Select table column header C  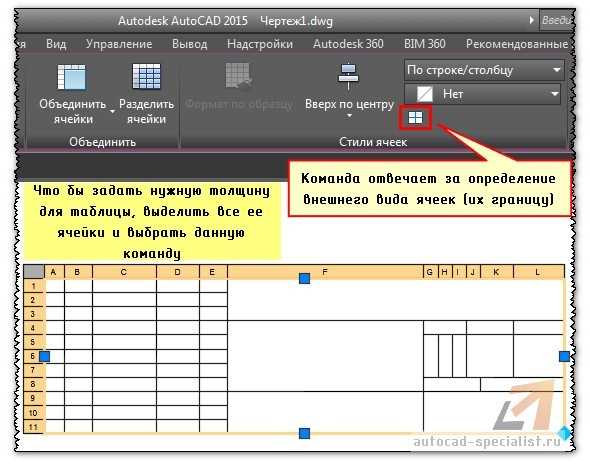coord(124,272)
